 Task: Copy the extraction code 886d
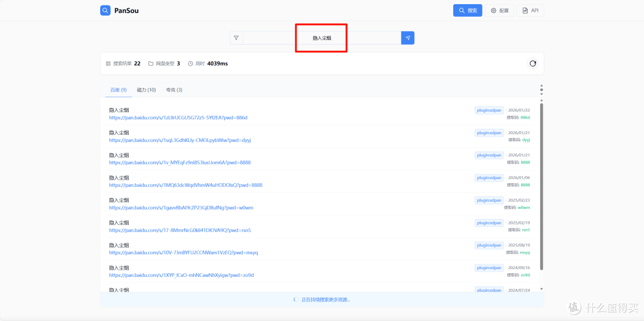click(x=525, y=118)
